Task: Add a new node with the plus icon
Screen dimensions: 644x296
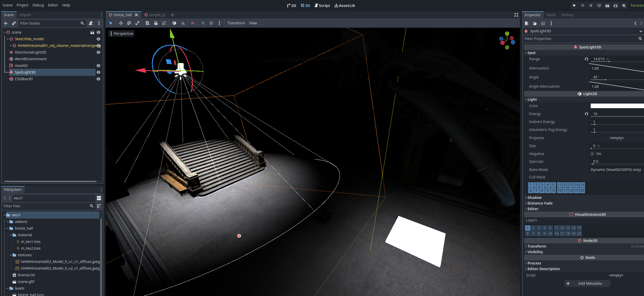Action: click(6, 23)
